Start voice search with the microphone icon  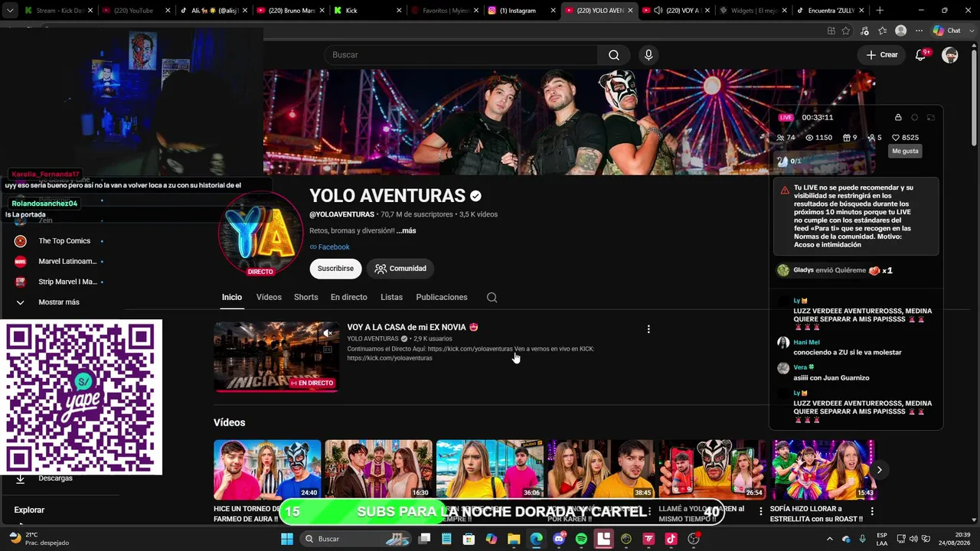[x=648, y=55]
